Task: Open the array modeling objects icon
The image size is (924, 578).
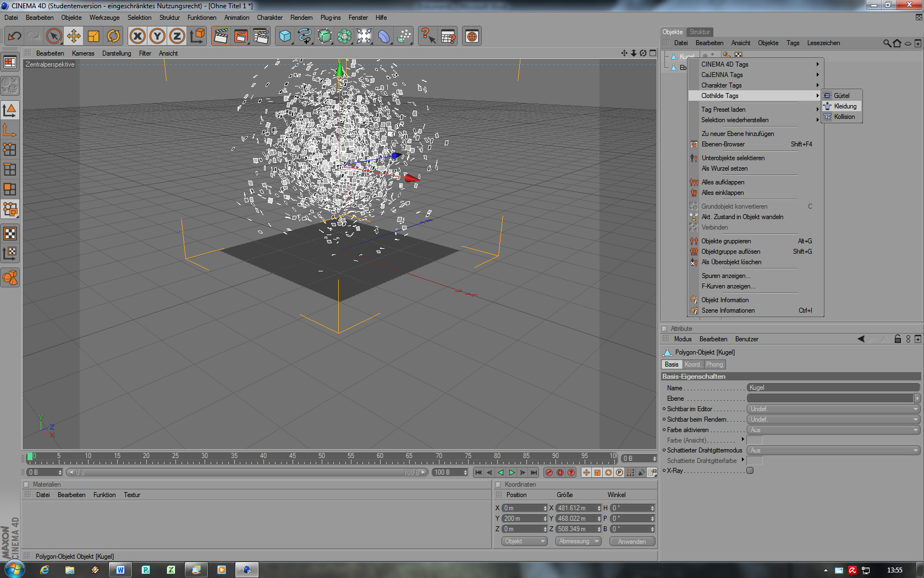Action: tap(344, 36)
